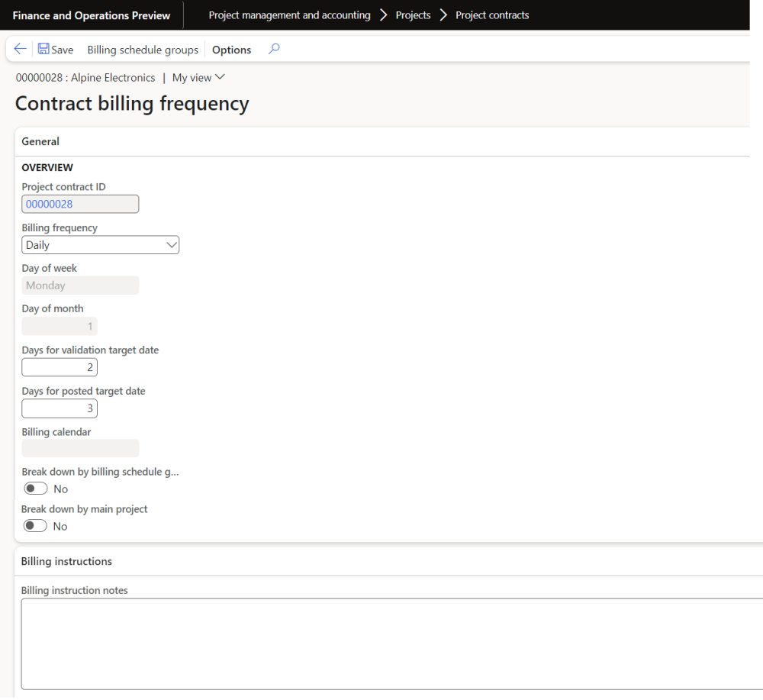This screenshot has width=763, height=700.
Task: Collapse the General section header
Action: coord(382,142)
